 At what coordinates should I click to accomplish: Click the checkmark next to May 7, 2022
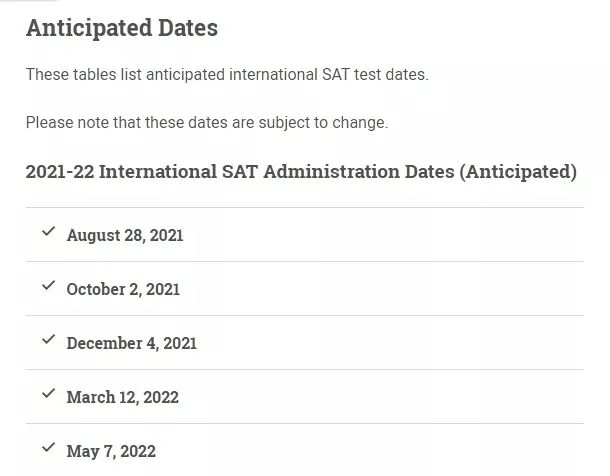tap(49, 448)
